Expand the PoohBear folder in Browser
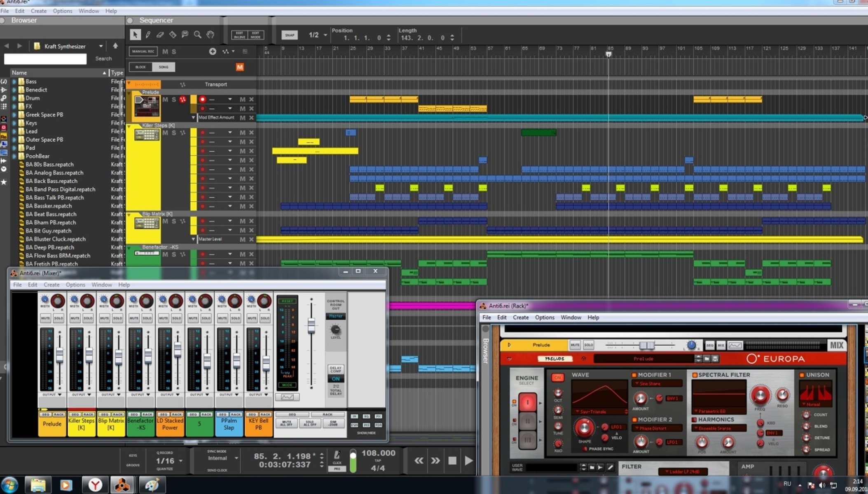The width and height of the screenshot is (868, 494). point(14,156)
